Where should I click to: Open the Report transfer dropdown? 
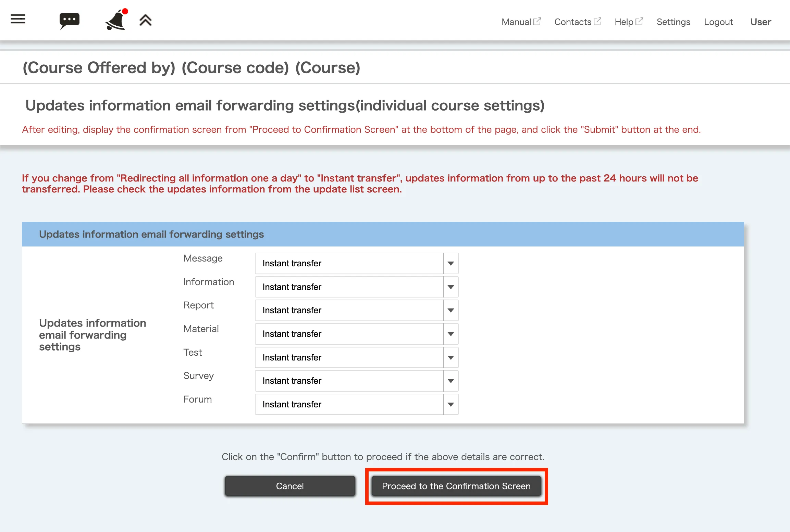(x=356, y=310)
